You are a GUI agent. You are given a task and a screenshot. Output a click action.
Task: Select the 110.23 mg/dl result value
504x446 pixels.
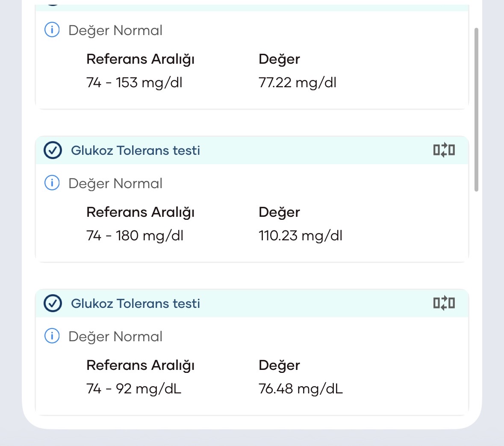pyautogui.click(x=301, y=236)
